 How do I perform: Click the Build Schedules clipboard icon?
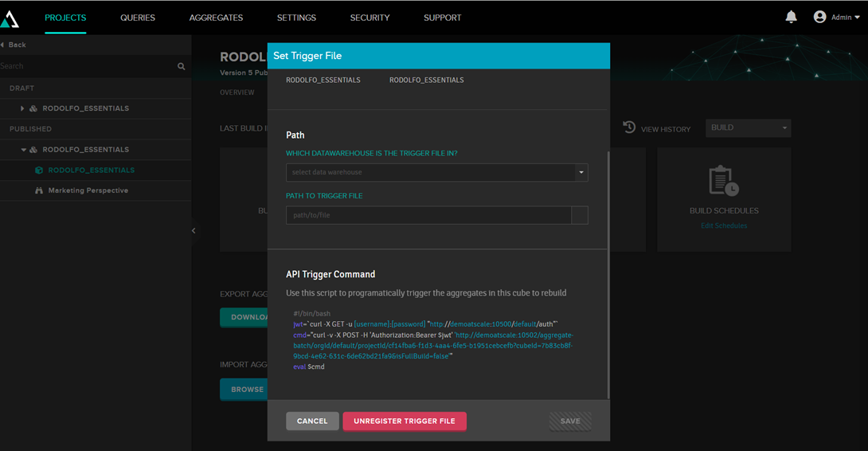click(x=724, y=182)
